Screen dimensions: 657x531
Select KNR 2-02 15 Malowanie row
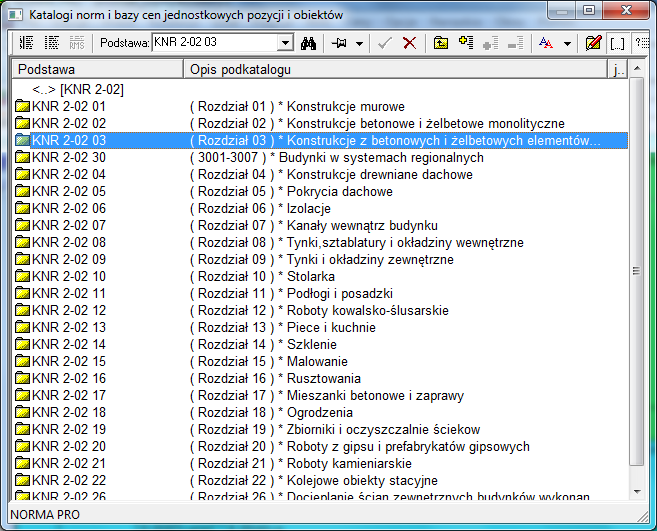pos(68,361)
